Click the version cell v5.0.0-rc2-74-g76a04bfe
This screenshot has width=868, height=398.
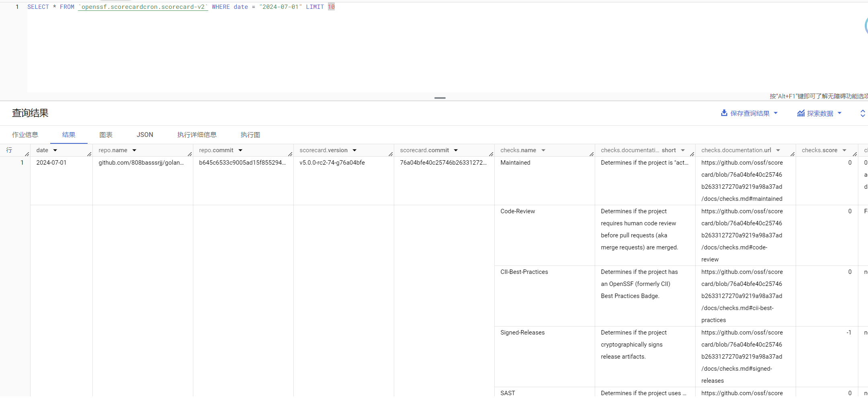(332, 163)
